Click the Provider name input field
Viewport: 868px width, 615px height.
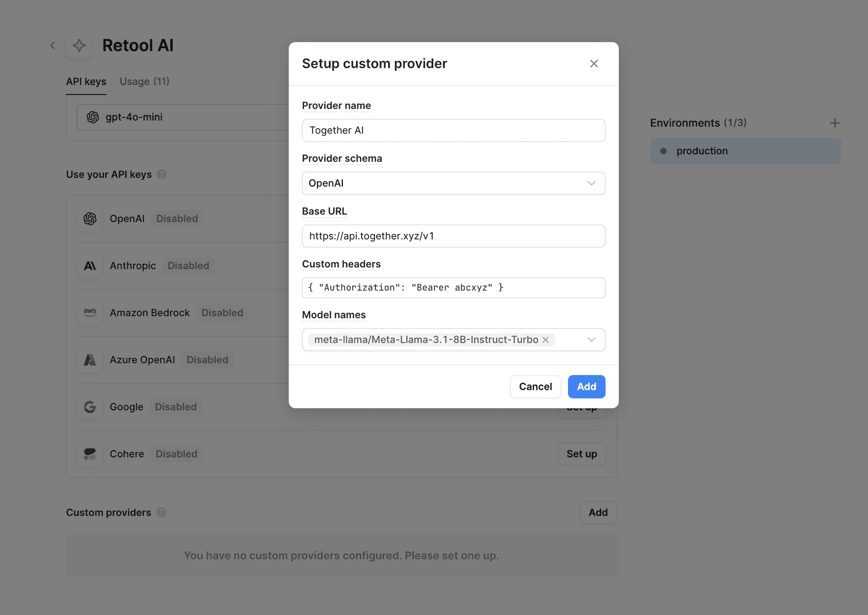pyautogui.click(x=453, y=130)
